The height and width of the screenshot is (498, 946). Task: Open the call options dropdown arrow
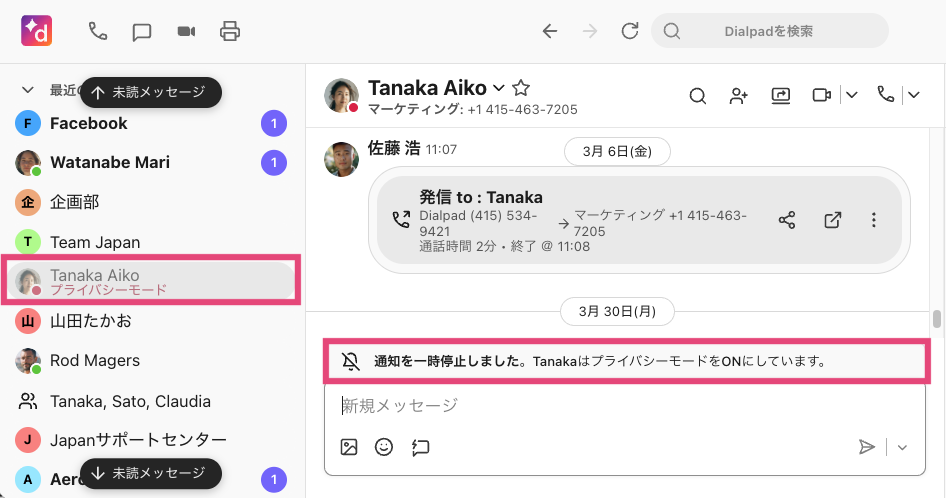click(914, 95)
